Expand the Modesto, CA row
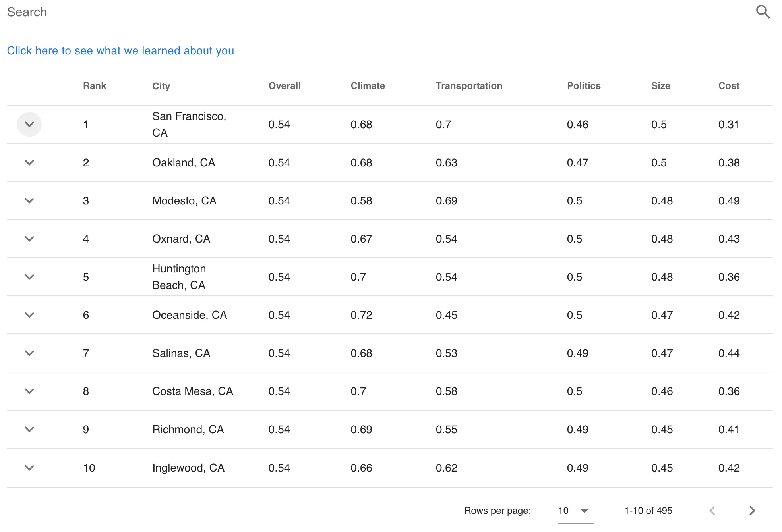 click(x=29, y=200)
